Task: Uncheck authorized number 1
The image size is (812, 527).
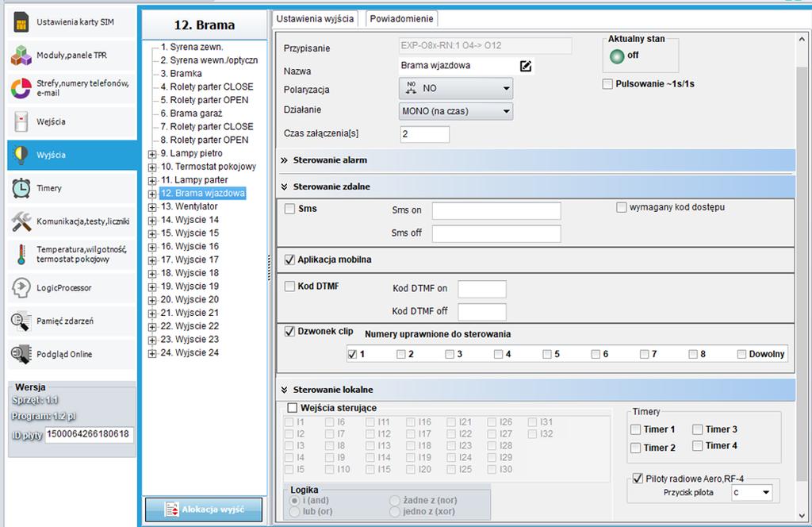Action: (x=353, y=355)
